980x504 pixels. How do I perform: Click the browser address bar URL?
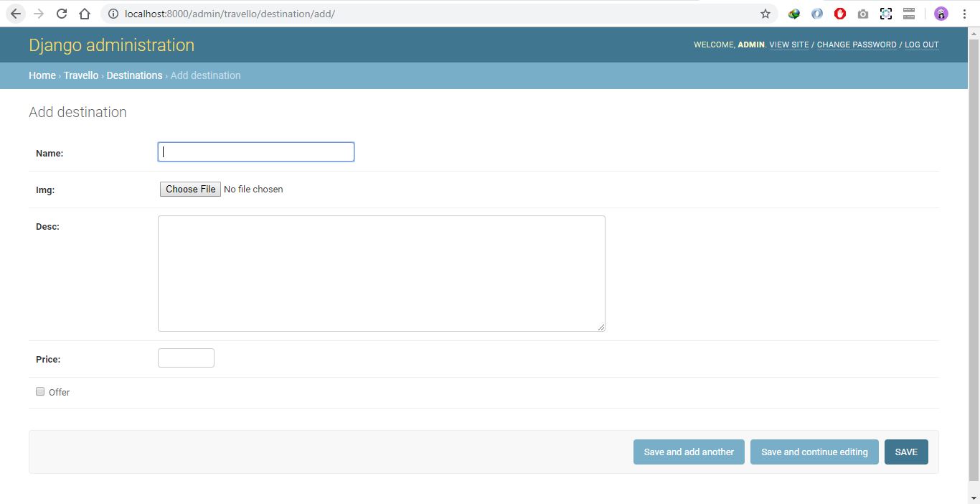230,14
